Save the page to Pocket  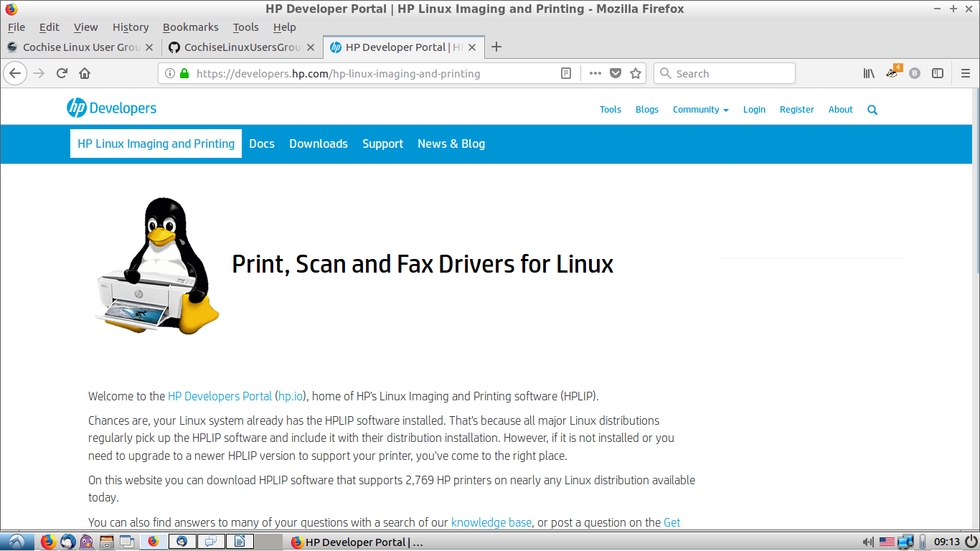(615, 73)
